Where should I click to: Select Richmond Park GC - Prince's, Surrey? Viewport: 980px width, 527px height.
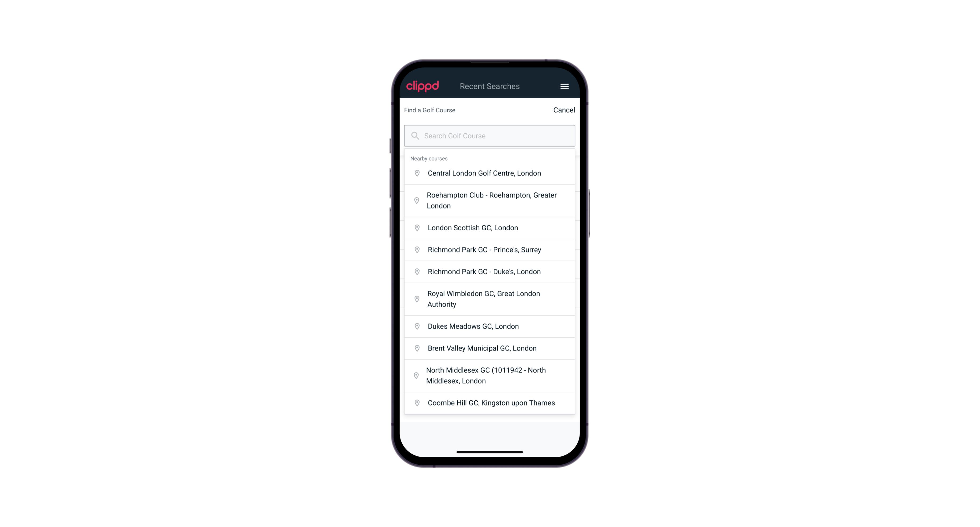point(489,249)
